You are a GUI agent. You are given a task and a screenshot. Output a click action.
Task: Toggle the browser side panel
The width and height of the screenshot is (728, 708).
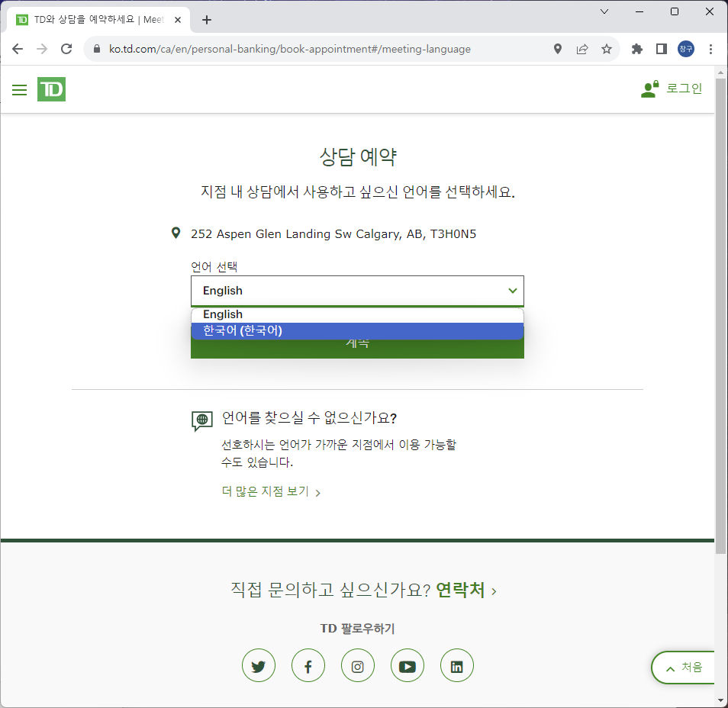(661, 49)
